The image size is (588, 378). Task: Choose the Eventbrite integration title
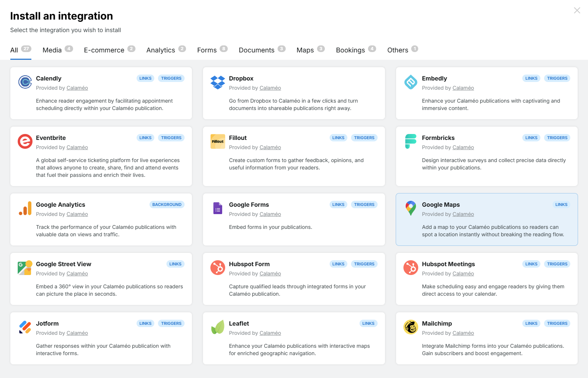pos(51,138)
